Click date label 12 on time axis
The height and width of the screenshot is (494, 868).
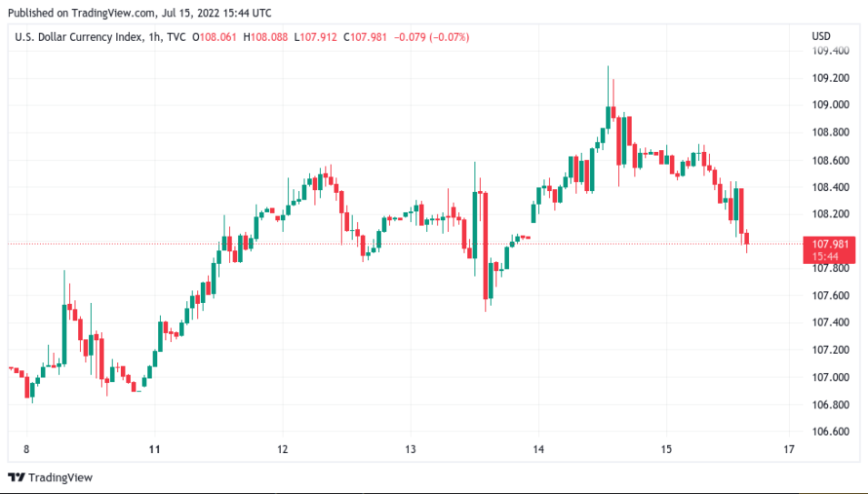coord(283,449)
